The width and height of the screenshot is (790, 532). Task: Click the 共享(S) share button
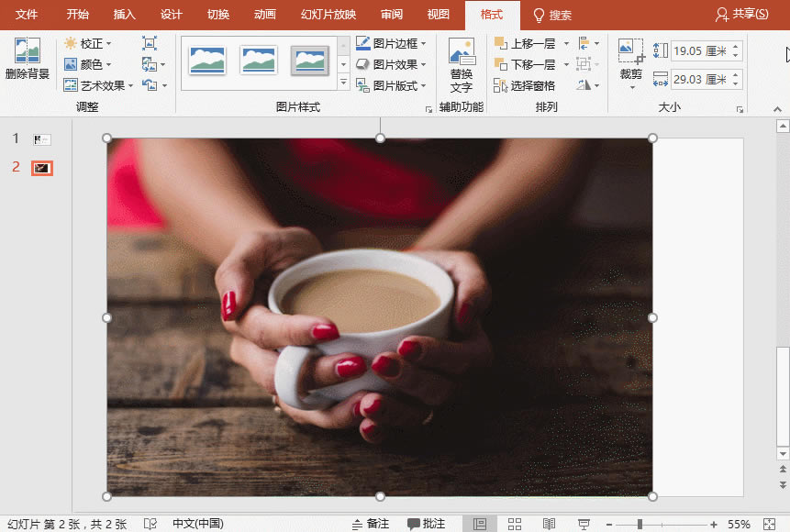pos(741,14)
